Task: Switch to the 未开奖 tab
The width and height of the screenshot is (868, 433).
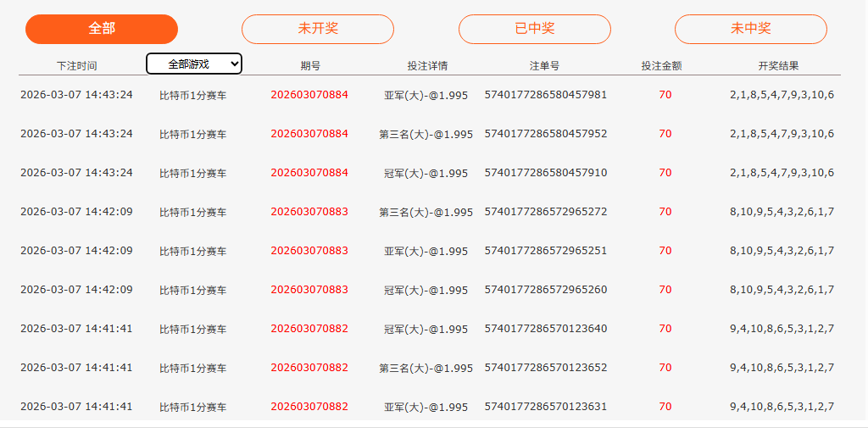Action: point(318,29)
